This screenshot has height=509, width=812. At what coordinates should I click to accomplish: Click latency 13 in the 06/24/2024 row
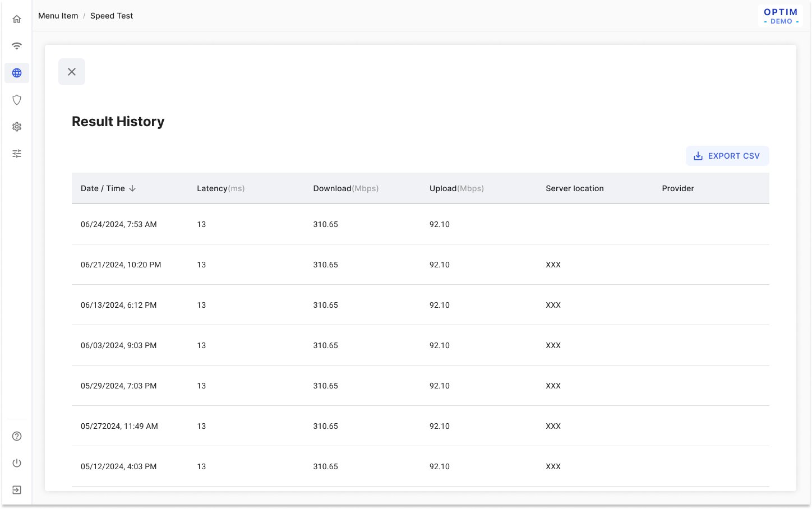[201, 224]
